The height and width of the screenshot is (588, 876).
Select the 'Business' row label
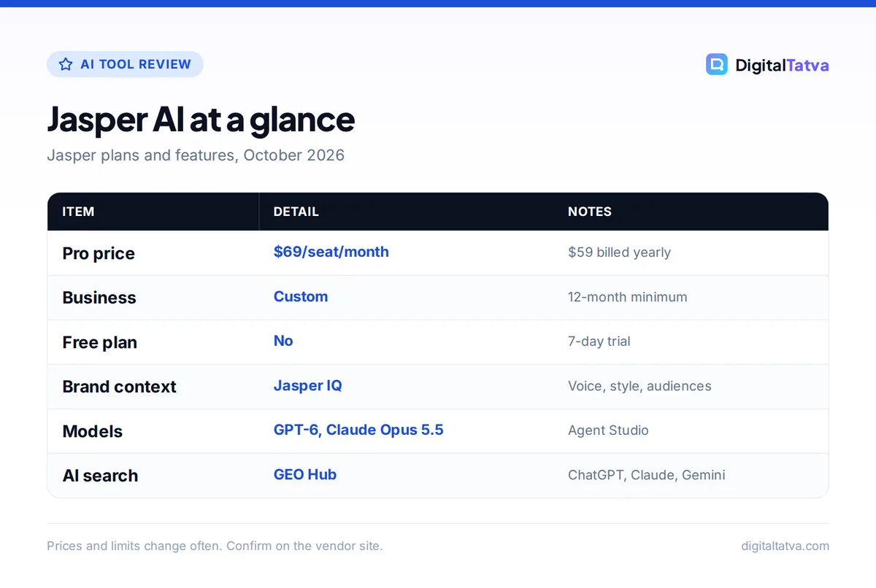[x=99, y=298]
